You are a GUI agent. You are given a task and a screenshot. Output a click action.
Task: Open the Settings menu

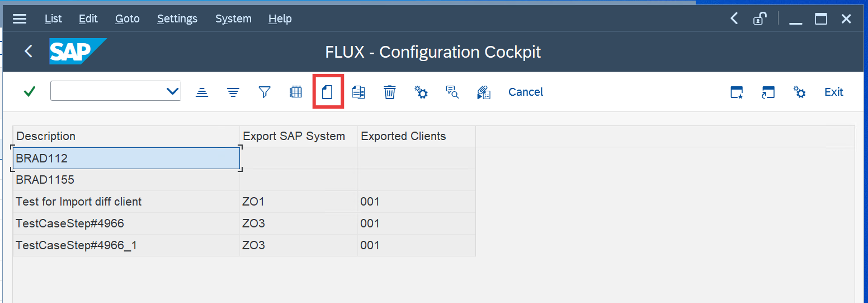pos(177,18)
